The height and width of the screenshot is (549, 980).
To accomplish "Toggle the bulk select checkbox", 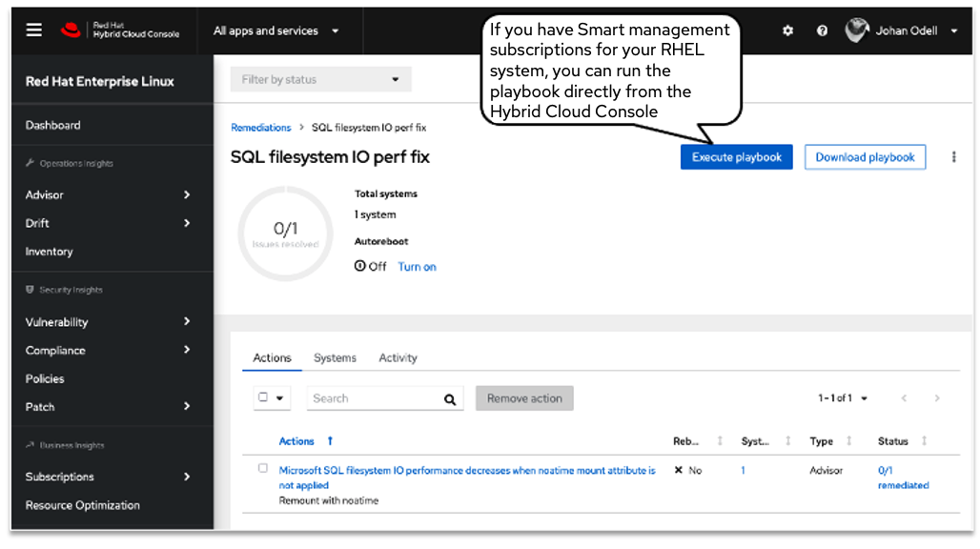I will click(264, 398).
